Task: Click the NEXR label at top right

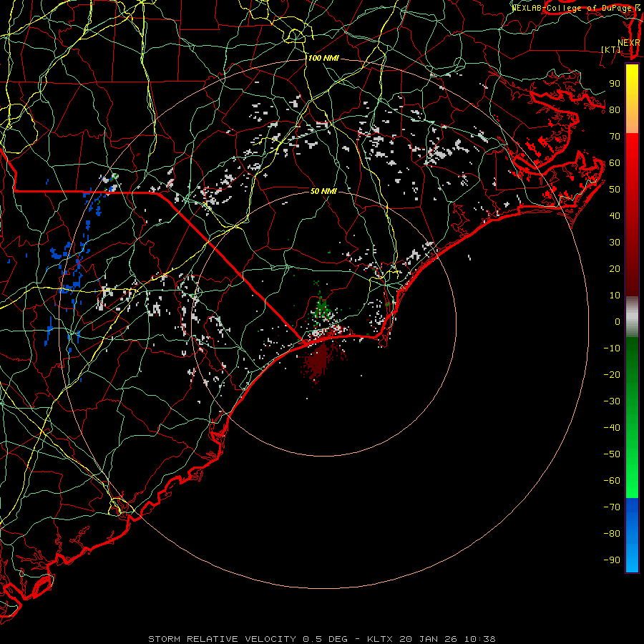Action: click(629, 43)
